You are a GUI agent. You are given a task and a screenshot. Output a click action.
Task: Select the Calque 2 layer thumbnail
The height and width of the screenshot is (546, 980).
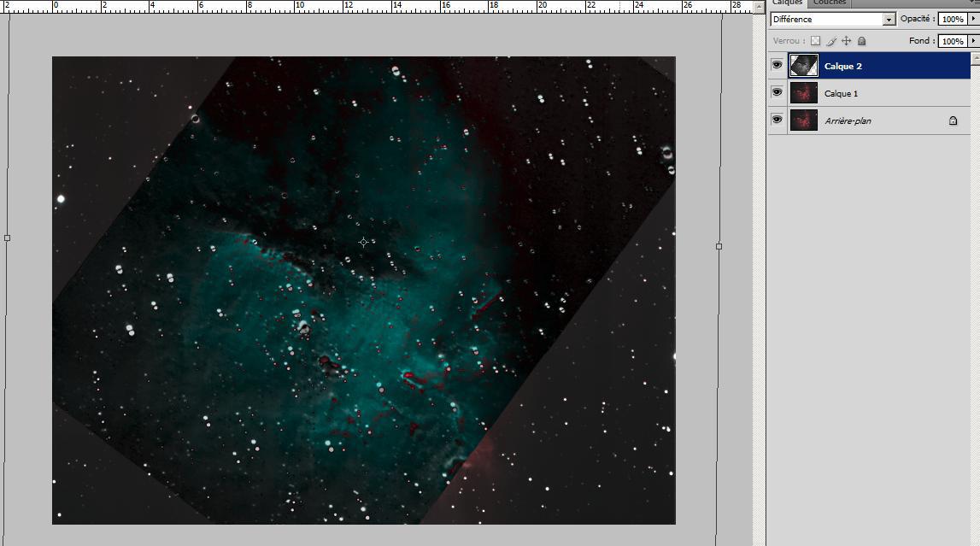(x=804, y=66)
